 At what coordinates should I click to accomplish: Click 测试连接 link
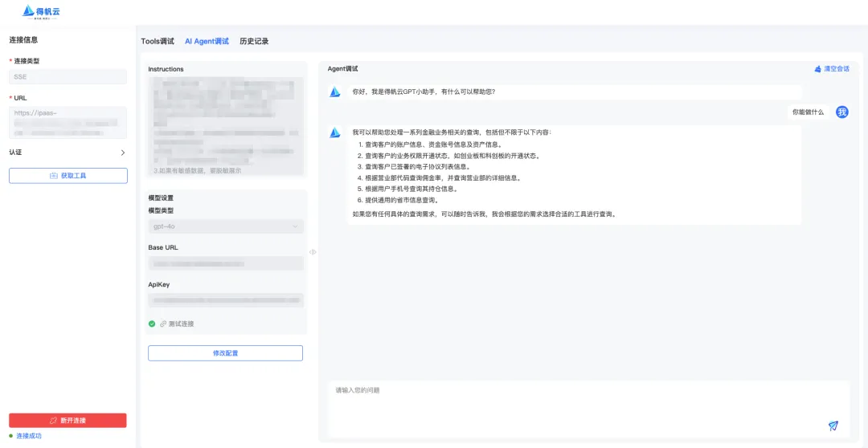click(181, 324)
